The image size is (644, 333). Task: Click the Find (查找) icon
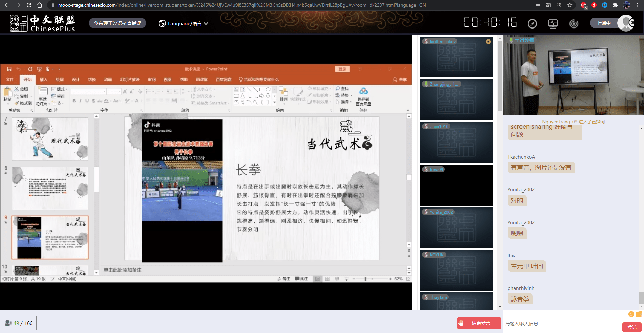click(342, 89)
